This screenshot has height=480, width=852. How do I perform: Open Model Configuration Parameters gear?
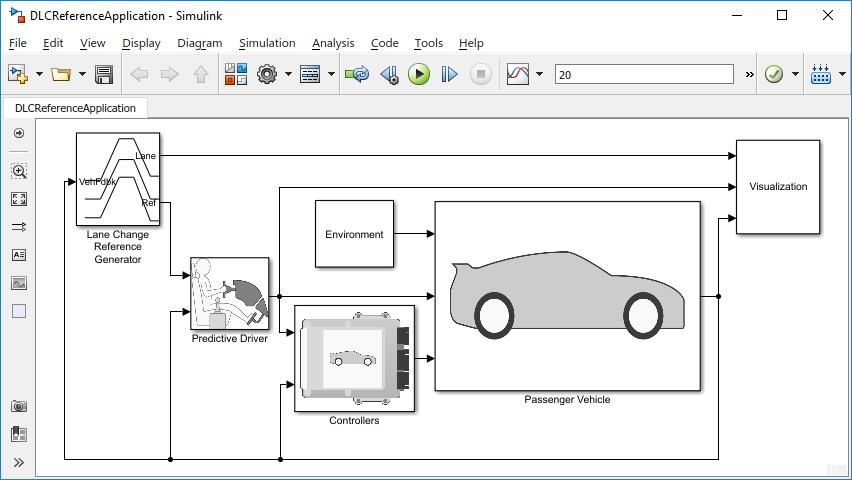click(x=267, y=74)
